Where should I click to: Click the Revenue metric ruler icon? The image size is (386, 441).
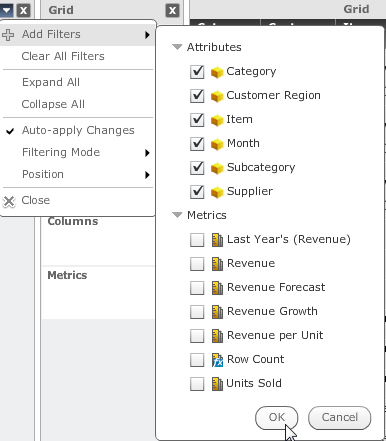pyautogui.click(x=217, y=264)
